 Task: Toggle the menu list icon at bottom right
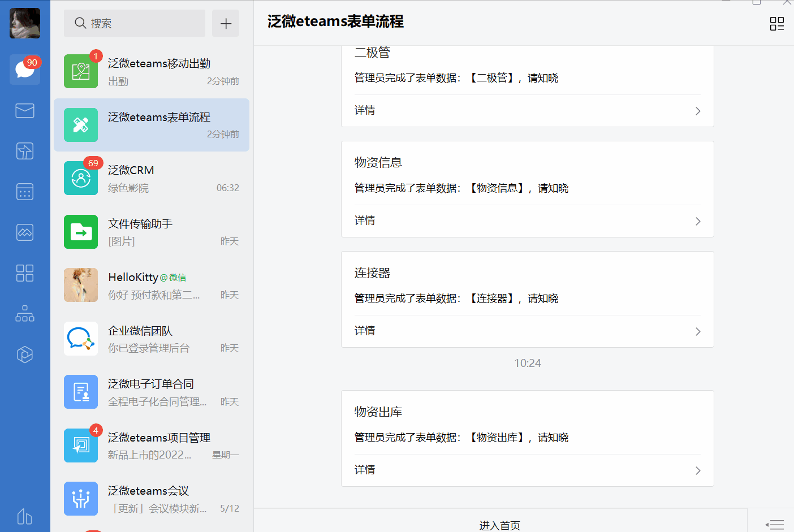[774, 525]
